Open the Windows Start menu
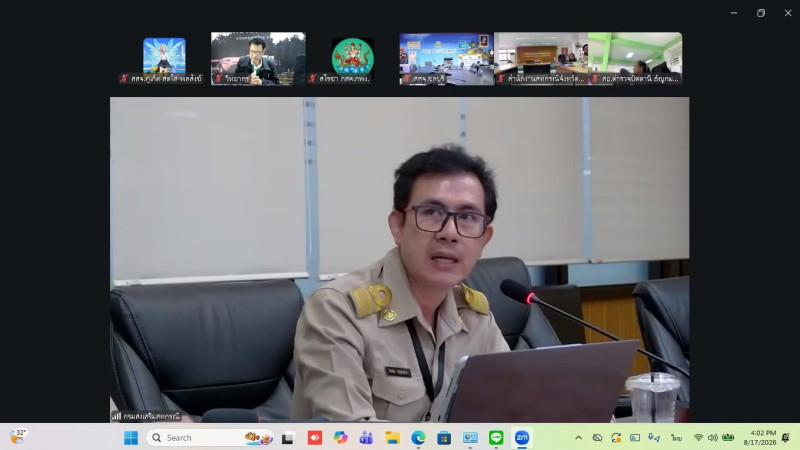The width and height of the screenshot is (800, 450). (x=131, y=438)
